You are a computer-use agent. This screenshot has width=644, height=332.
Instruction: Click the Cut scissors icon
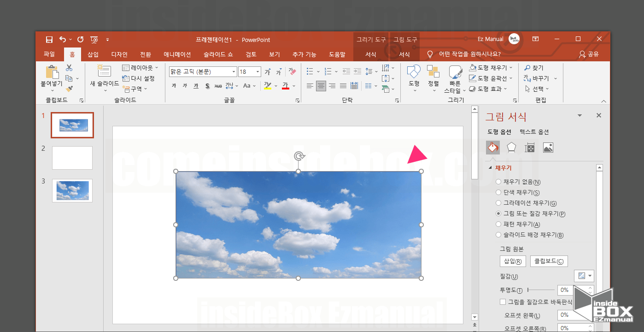[69, 68]
